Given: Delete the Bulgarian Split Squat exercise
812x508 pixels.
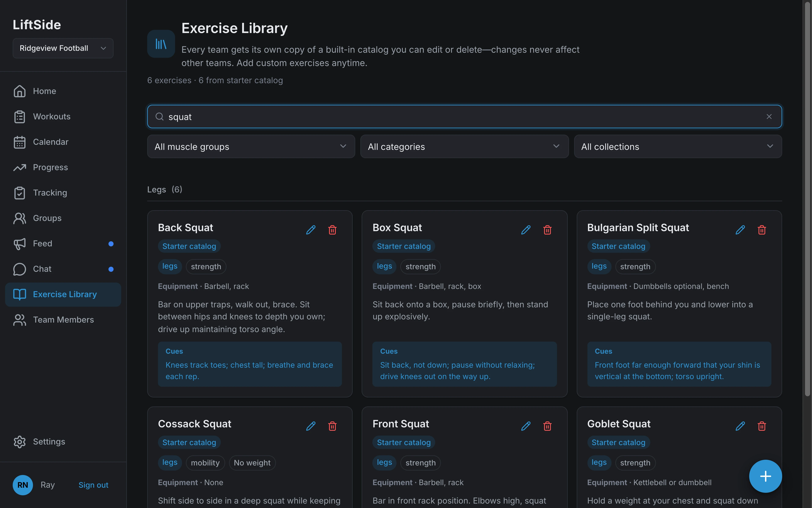Looking at the screenshot, I should [x=762, y=230].
